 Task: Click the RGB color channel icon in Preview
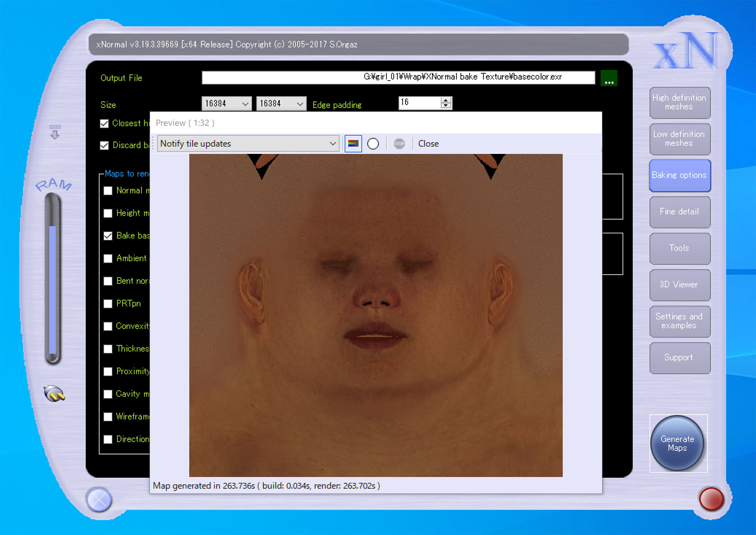click(x=353, y=144)
